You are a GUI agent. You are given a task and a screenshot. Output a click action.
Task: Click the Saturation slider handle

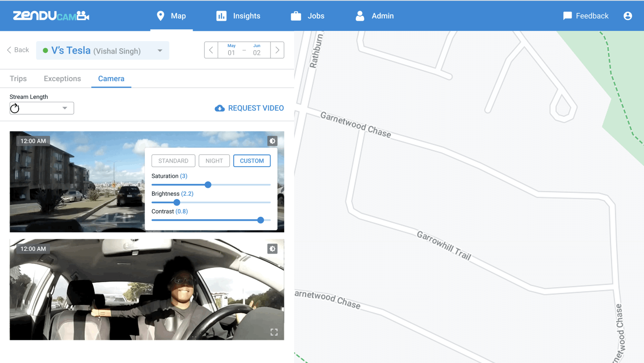pyautogui.click(x=208, y=185)
